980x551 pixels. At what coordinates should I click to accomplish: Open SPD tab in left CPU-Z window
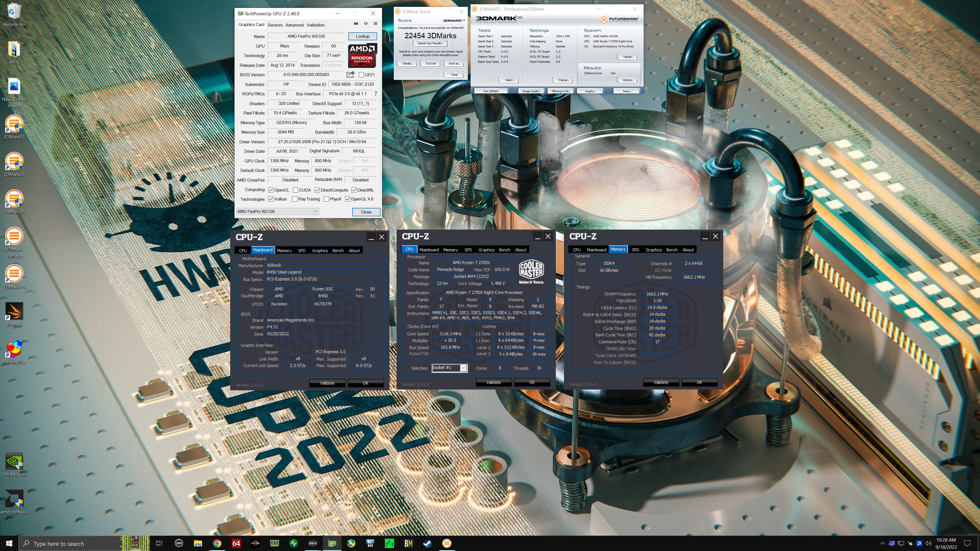point(302,251)
